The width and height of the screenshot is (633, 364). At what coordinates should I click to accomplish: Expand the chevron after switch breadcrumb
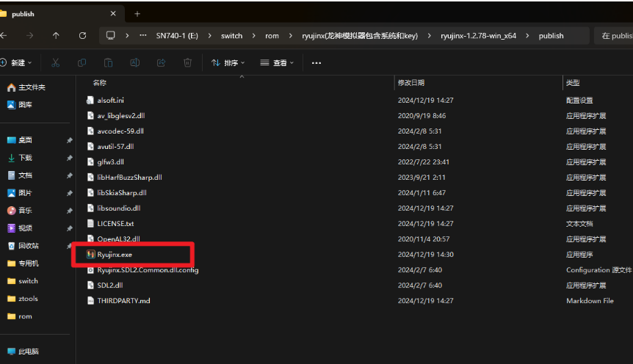point(253,35)
